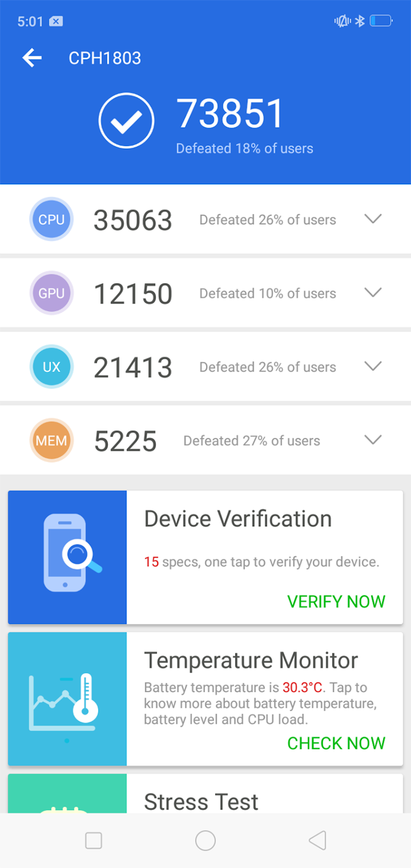Expand the UX score details chevron
This screenshot has height=868, width=411.
[373, 366]
